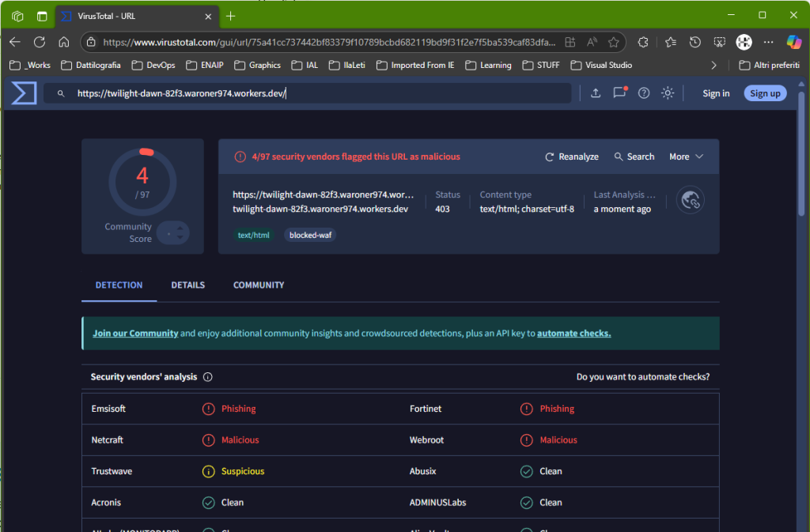The height and width of the screenshot is (532, 810).
Task: Switch to the DETECTION tab
Action: point(119,285)
